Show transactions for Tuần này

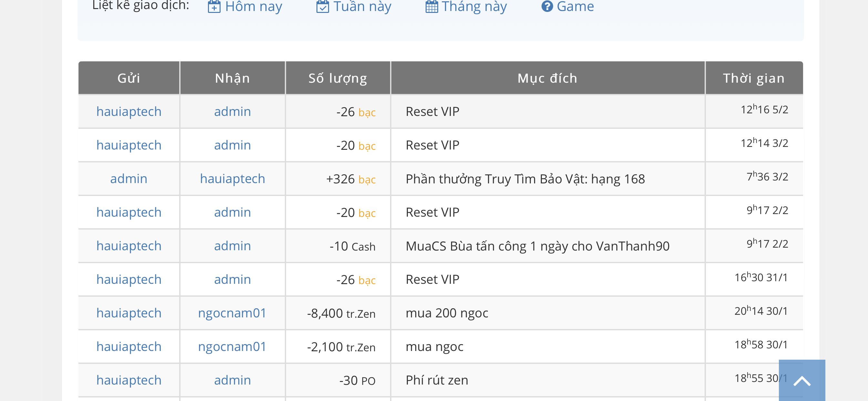[x=362, y=6]
